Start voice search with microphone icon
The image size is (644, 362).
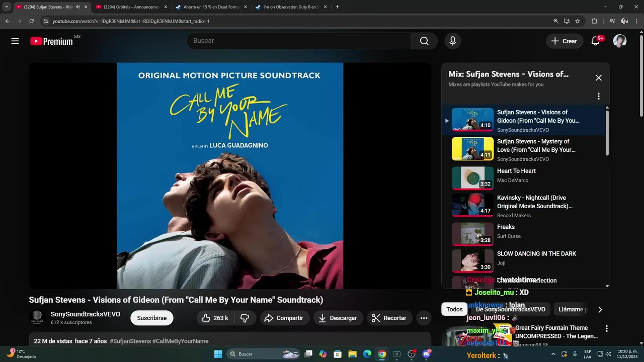[453, 41]
